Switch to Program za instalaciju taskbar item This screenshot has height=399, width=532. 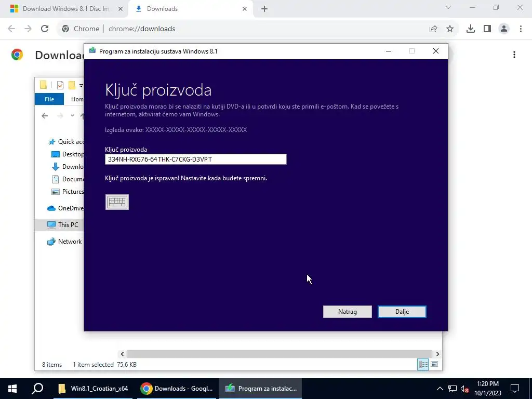[260, 389]
